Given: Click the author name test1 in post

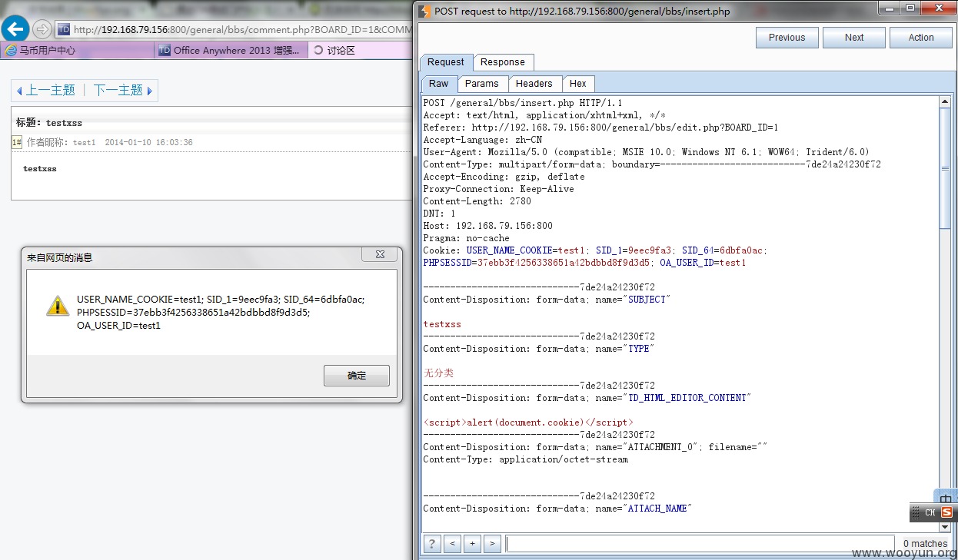Looking at the screenshot, I should (x=85, y=143).
